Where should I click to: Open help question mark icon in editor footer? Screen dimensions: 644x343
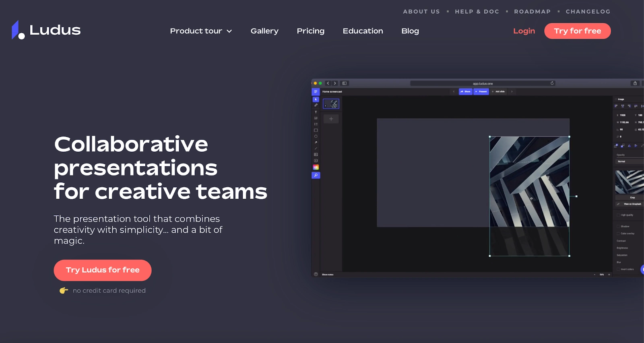pos(316,274)
